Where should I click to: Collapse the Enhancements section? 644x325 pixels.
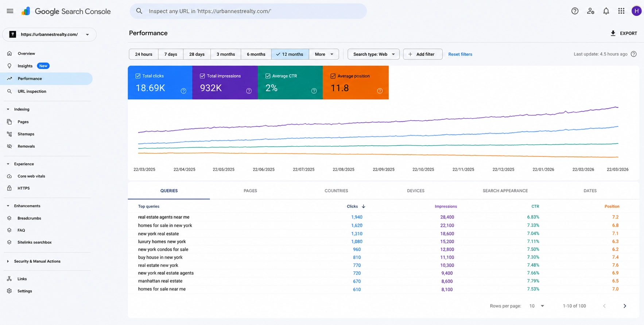(x=8, y=206)
